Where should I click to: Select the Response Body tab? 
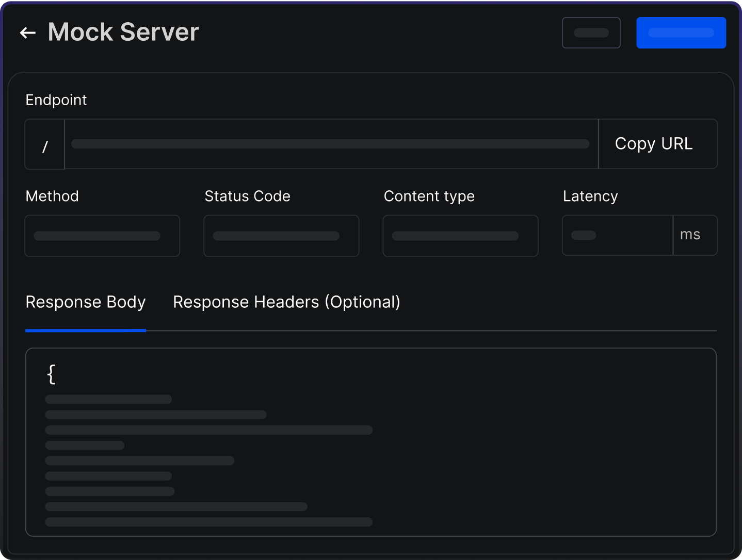coord(85,302)
